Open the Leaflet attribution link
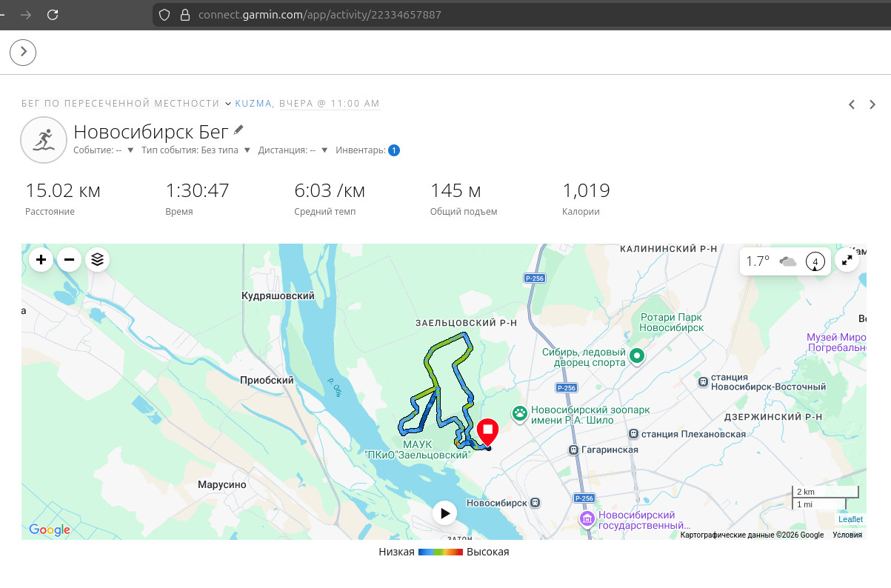 coord(850,519)
